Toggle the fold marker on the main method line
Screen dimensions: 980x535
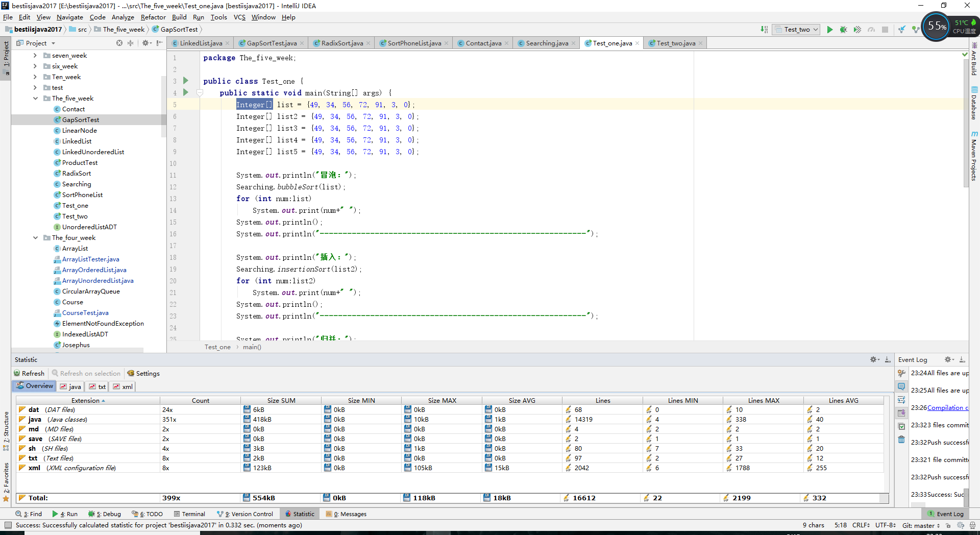pos(200,93)
